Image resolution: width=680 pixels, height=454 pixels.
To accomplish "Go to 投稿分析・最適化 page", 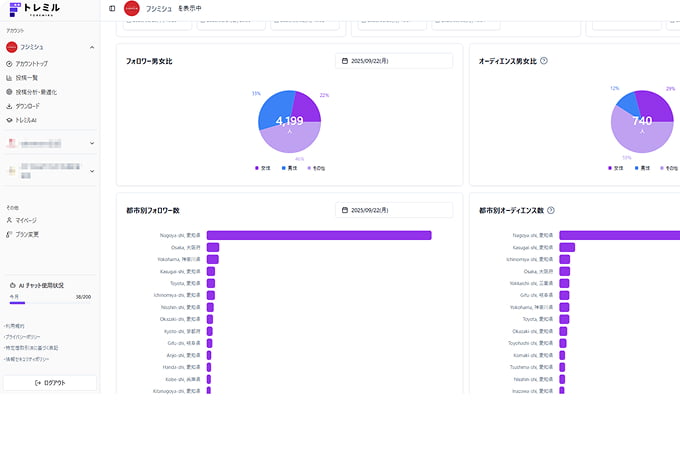I will [36, 91].
